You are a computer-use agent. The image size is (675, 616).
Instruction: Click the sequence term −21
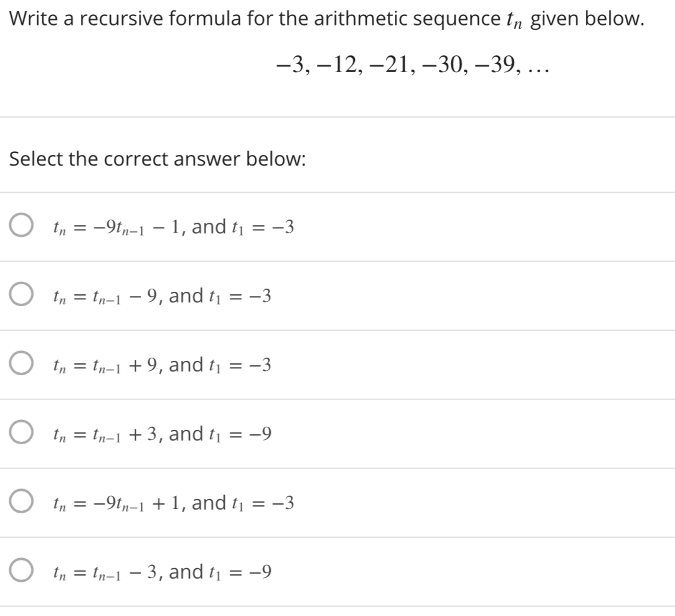pyautogui.click(x=390, y=65)
